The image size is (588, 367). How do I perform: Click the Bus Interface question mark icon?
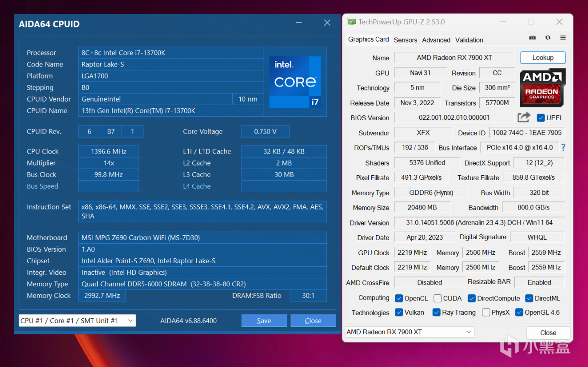563,147
